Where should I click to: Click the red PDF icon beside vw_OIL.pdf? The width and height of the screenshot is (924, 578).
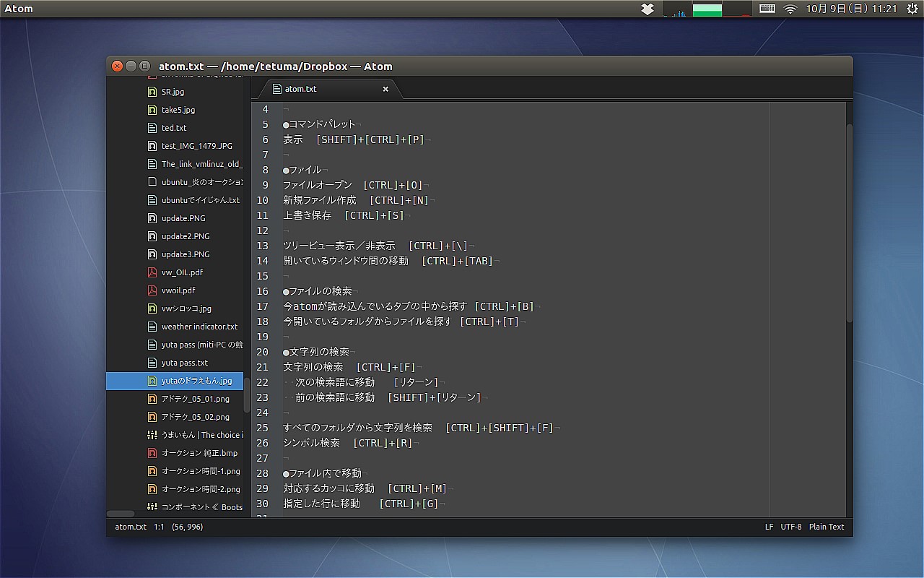[152, 272]
